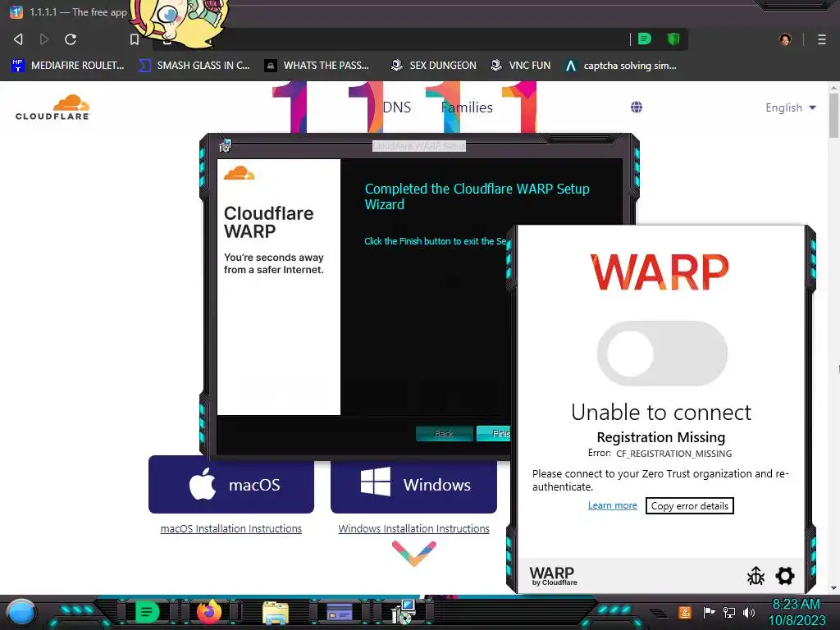Screen dimensions: 840x630
Task: Click the taskbar clock showing 8:23 AM
Action: click(797, 612)
